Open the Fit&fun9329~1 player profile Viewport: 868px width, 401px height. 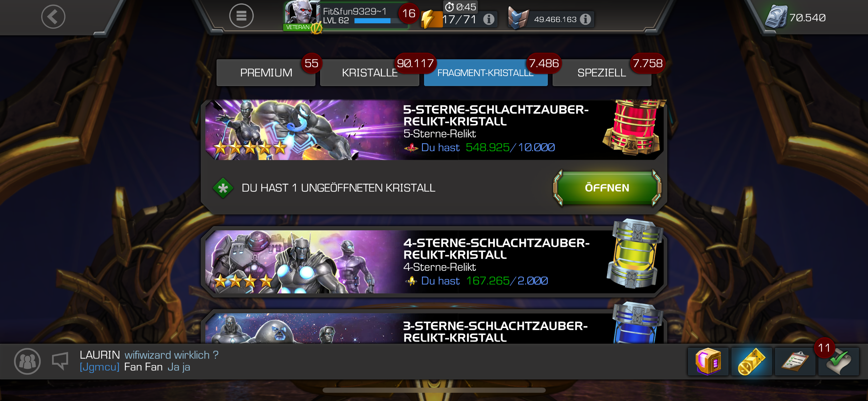pyautogui.click(x=346, y=16)
